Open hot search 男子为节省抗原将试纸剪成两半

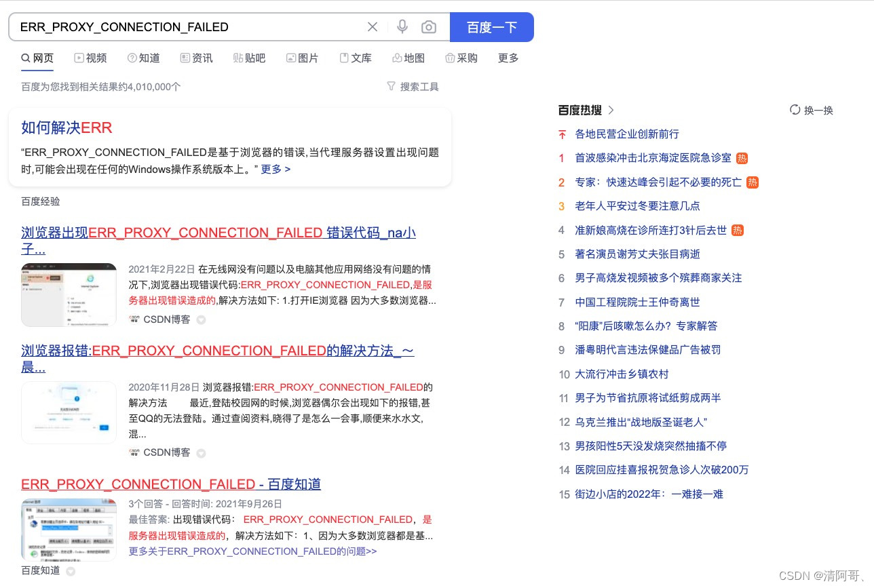tap(648, 398)
